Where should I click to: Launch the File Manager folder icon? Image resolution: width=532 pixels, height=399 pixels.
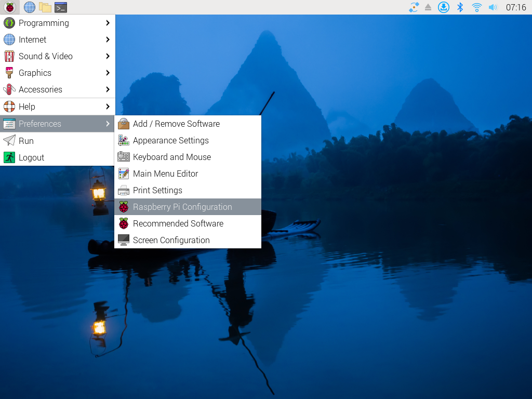[45, 7]
